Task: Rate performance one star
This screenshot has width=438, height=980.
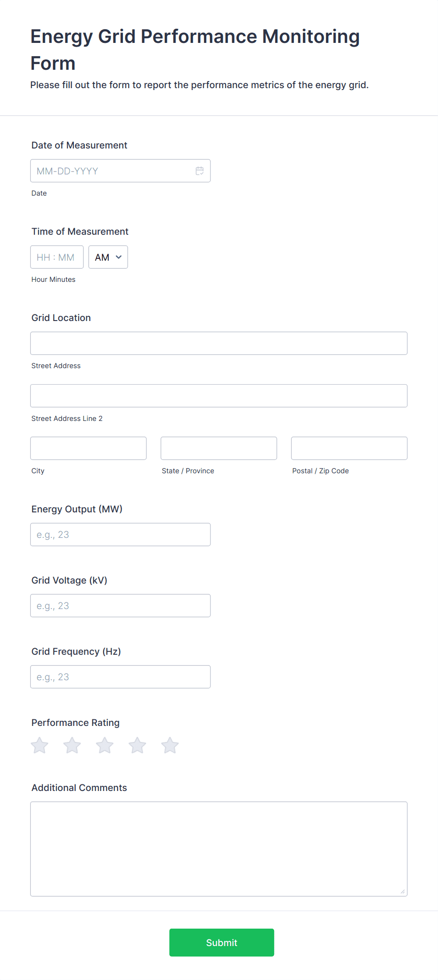Action: click(x=40, y=745)
